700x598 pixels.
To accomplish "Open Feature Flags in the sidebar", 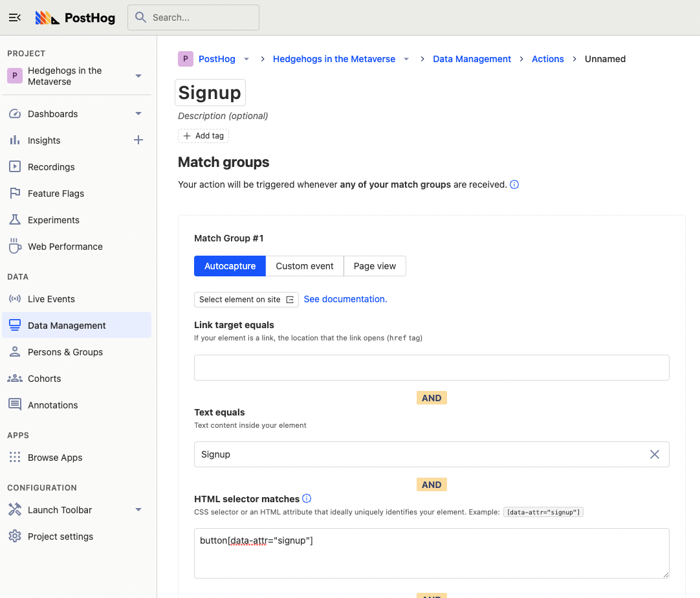I will coord(56,194).
